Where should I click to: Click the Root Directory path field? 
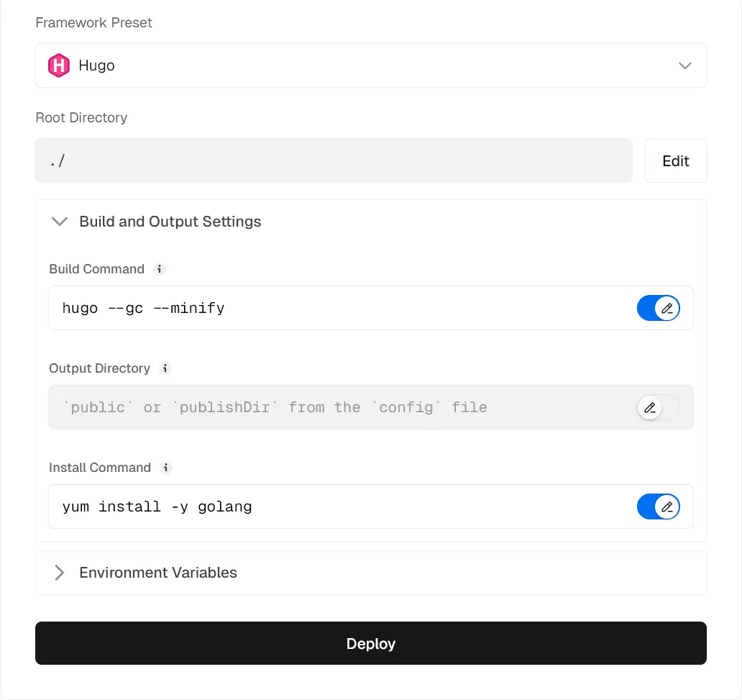pyautogui.click(x=334, y=161)
